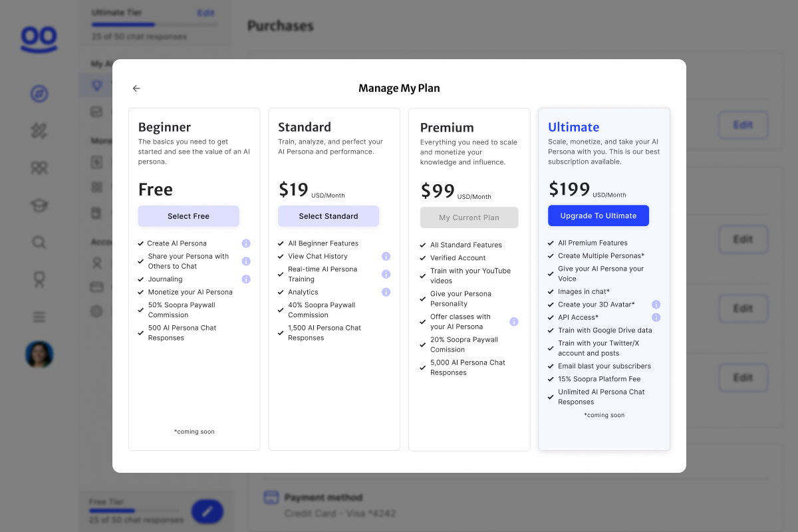Open the community people icon
Screen dimensions: 798x532
(x=39, y=168)
